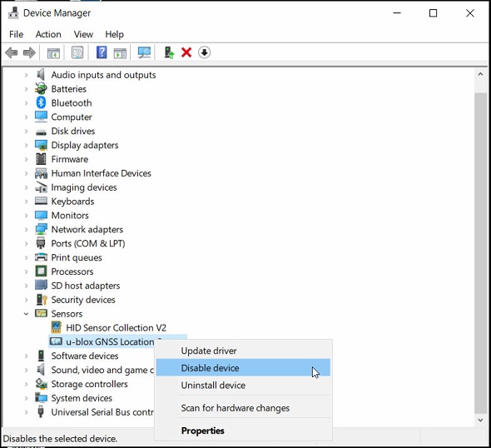
Task: Expand the Monitors node
Action: click(x=27, y=216)
